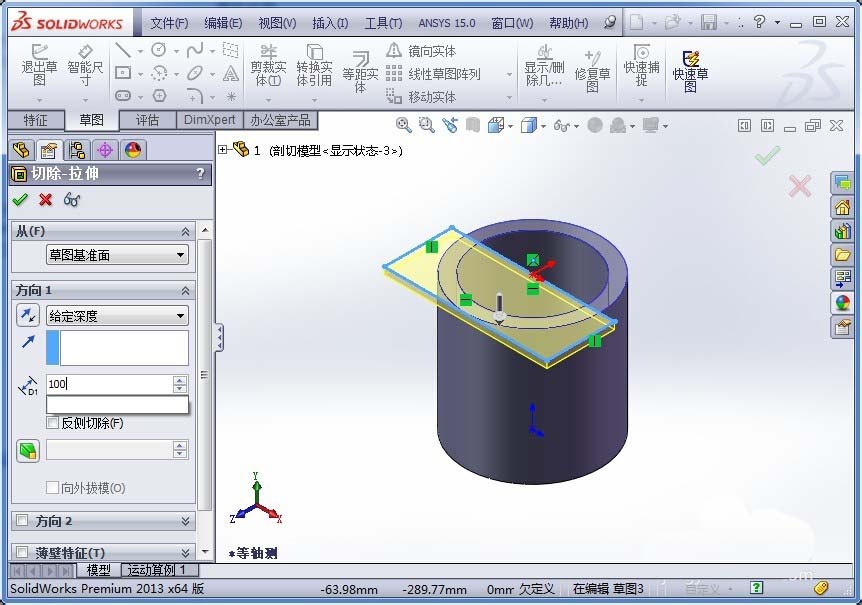Open 给定深度 end condition dropdown

117,316
